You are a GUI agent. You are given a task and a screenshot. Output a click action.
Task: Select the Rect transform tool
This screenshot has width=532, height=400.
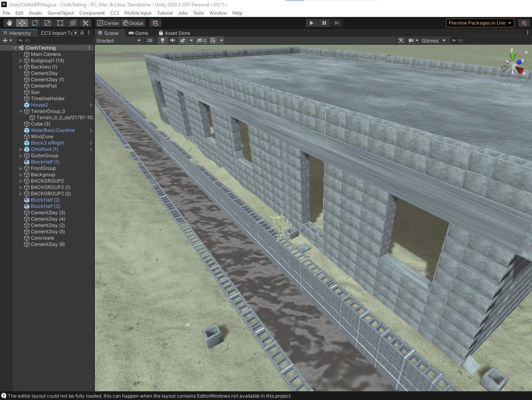60,23
